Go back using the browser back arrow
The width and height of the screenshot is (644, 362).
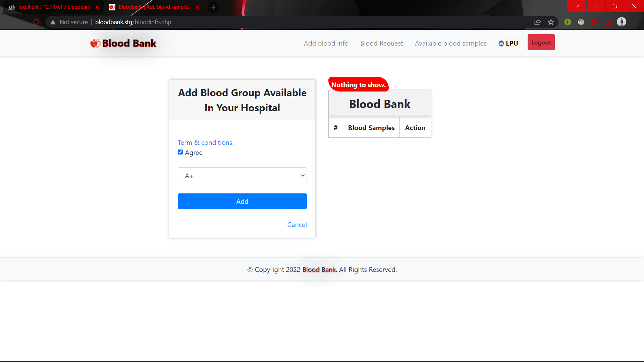coord(9,22)
